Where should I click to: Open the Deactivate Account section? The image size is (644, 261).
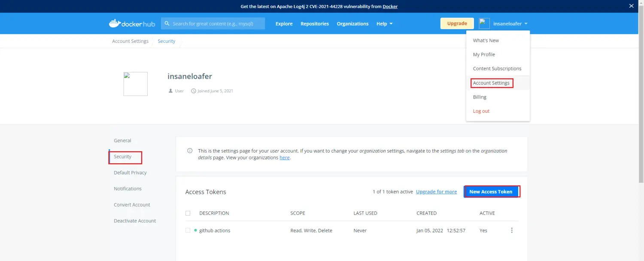coord(135,221)
